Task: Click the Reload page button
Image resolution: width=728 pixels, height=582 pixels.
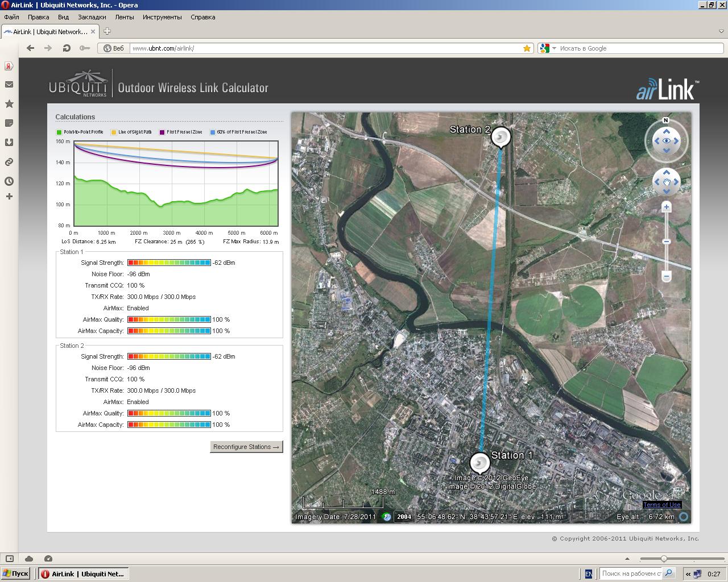Action: pyautogui.click(x=67, y=48)
